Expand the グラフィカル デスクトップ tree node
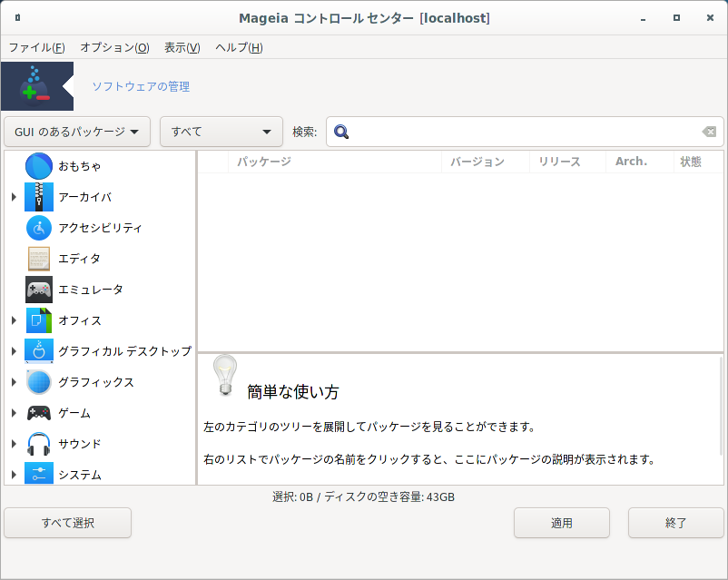 pyautogui.click(x=14, y=351)
